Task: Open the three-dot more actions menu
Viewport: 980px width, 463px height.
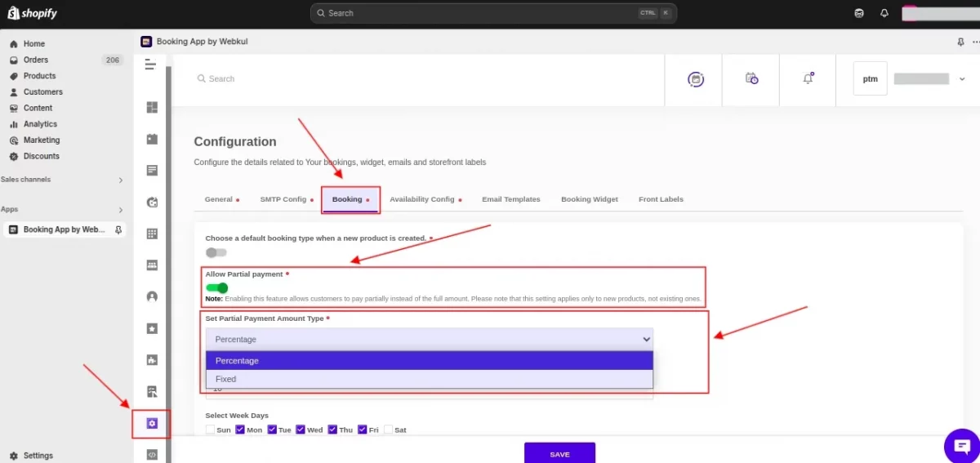Action: pyautogui.click(x=975, y=42)
